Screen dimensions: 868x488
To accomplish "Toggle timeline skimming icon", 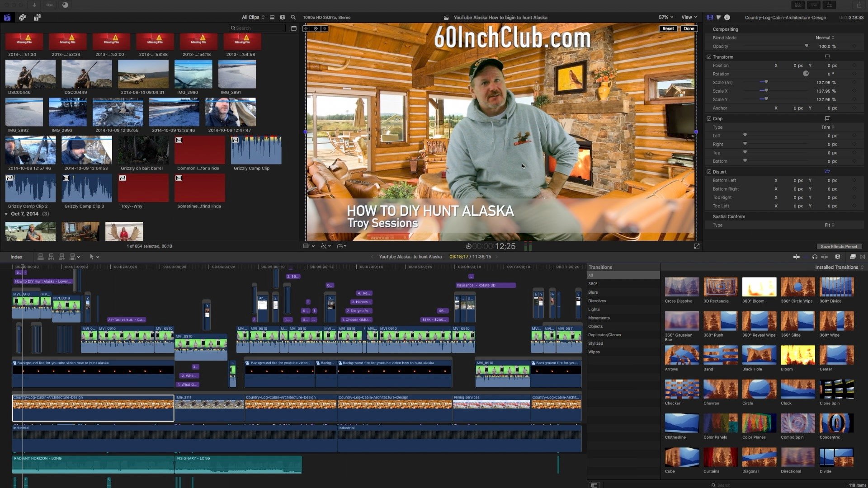I will click(796, 257).
